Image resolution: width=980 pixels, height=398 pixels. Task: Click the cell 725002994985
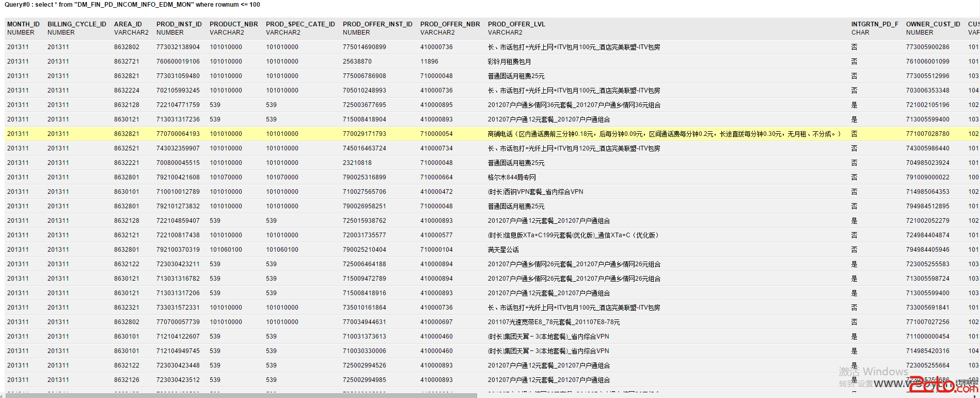(x=365, y=380)
